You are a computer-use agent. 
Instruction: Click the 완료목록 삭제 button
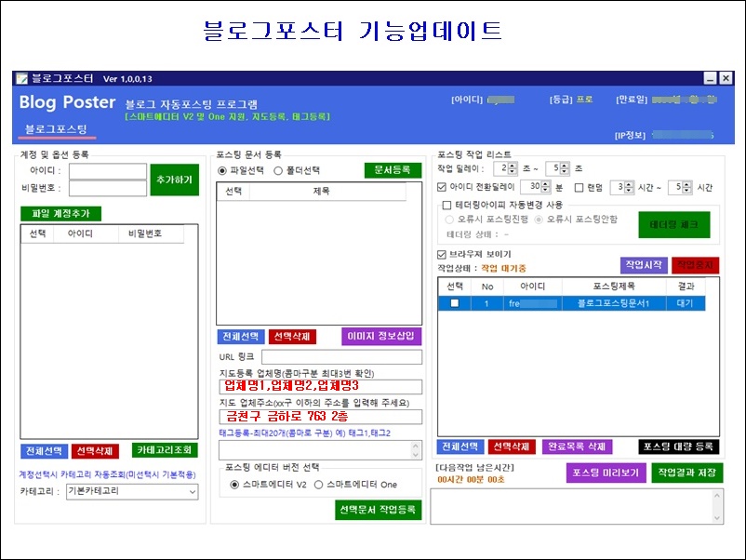(x=577, y=447)
